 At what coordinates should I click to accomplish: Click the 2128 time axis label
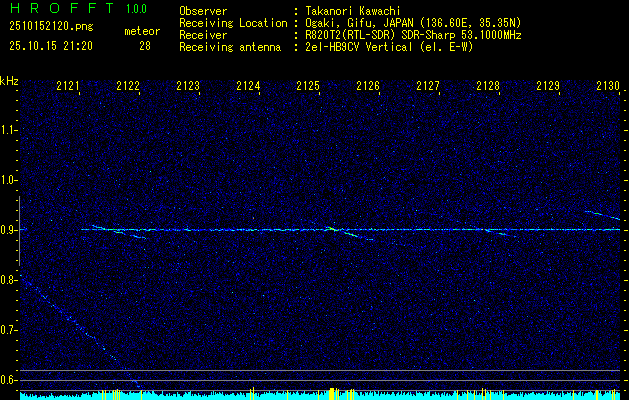coord(487,85)
